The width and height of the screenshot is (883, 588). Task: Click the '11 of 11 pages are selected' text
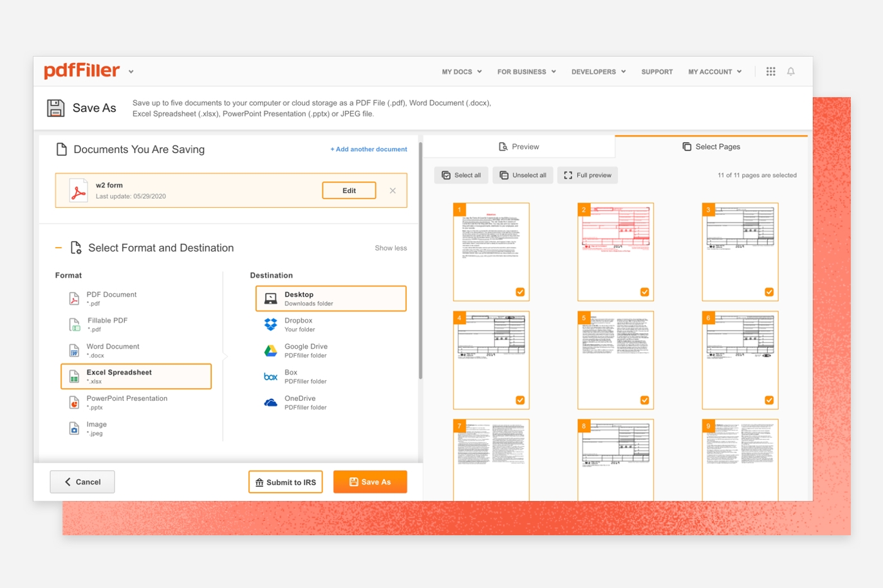[757, 175]
